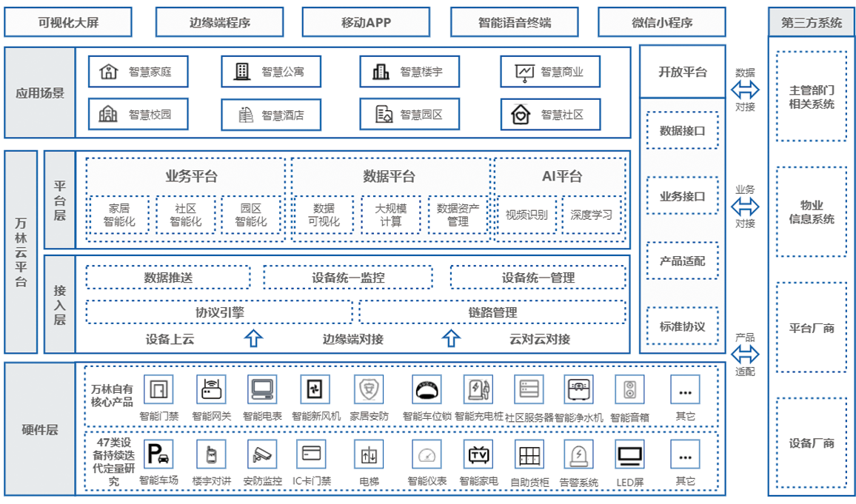Image resolution: width=856 pixels, height=504 pixels.
Task: Click the 家居安防 shield icon
Action: [x=369, y=390]
